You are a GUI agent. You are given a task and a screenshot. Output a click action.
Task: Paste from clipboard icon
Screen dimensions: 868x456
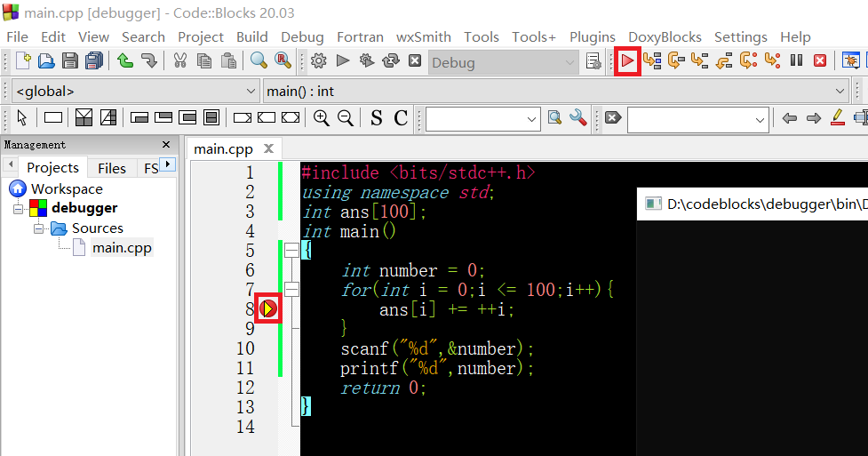pyautogui.click(x=228, y=60)
